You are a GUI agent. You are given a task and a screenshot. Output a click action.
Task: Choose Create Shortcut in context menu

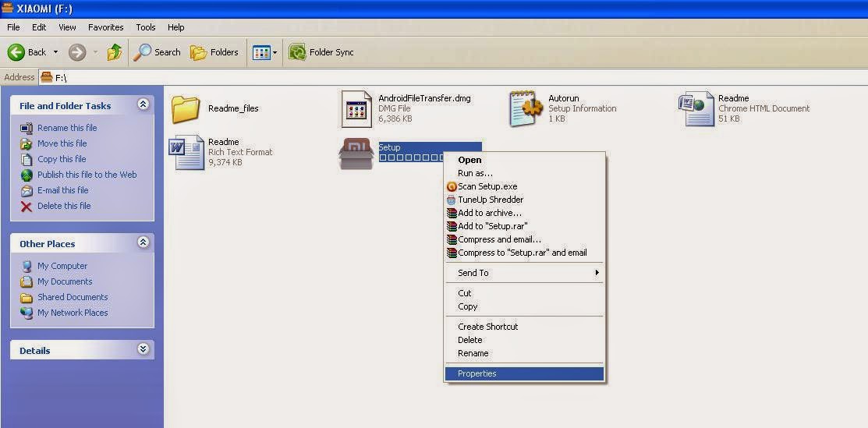click(x=524, y=327)
